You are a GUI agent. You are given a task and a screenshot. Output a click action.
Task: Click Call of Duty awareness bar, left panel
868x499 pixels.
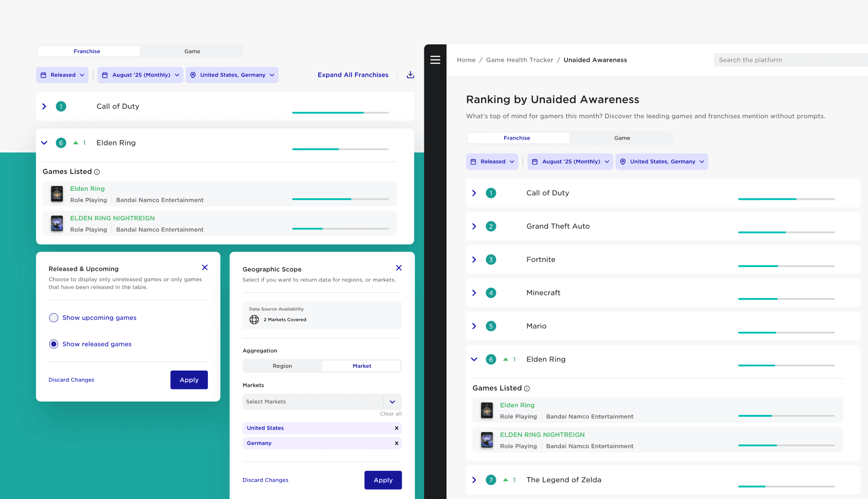click(340, 113)
